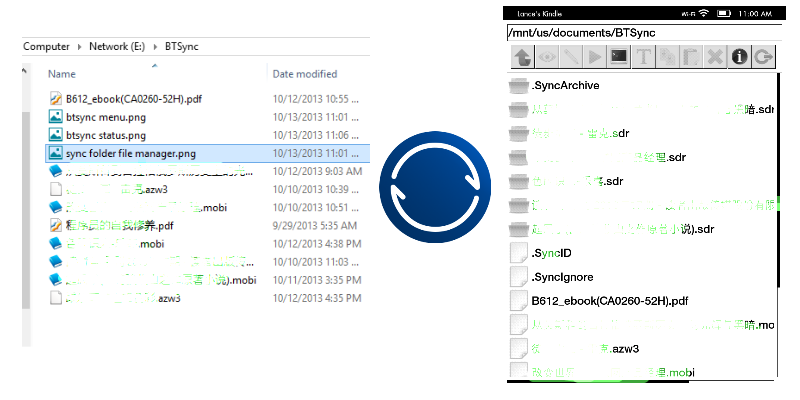The image size is (800, 400).
Task: Go up one directory in Kindle file manager
Action: [522, 57]
